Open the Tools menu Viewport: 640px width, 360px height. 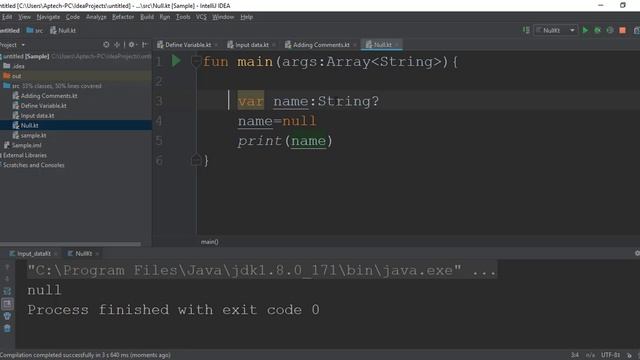click(183, 17)
